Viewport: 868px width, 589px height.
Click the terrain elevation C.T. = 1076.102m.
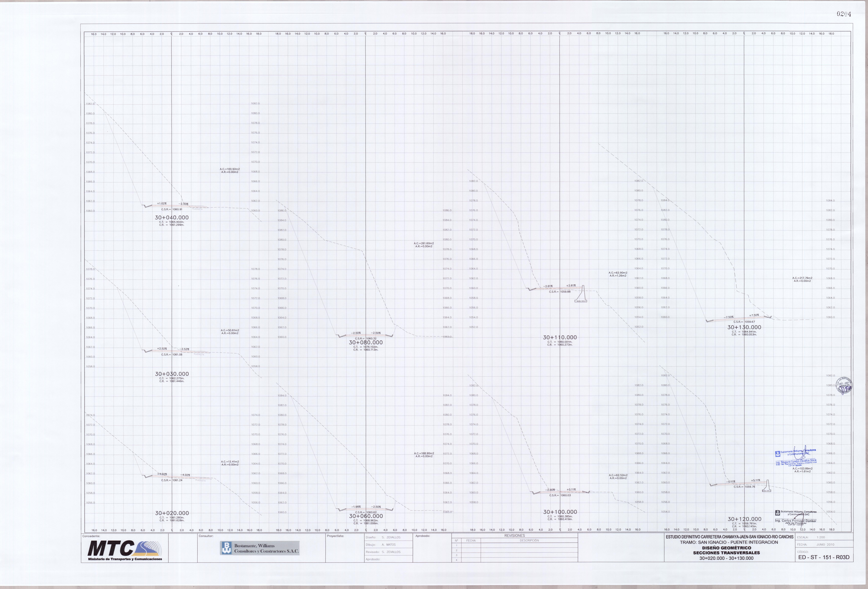(366, 347)
